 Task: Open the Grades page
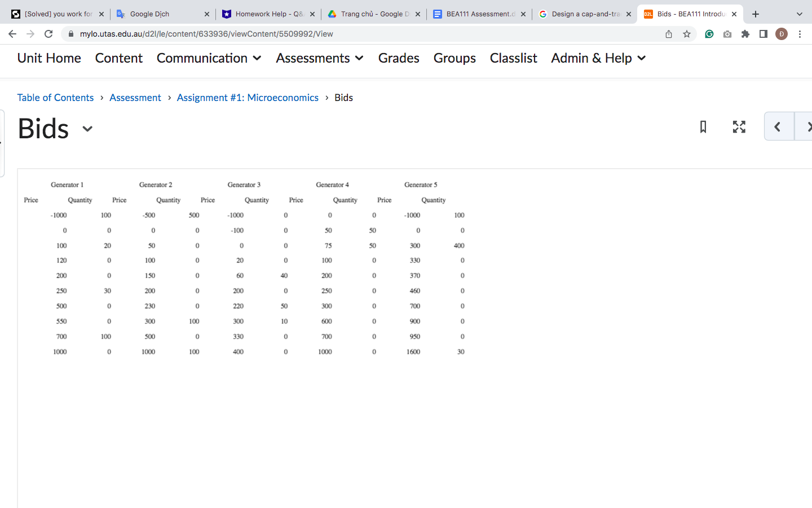(x=399, y=58)
